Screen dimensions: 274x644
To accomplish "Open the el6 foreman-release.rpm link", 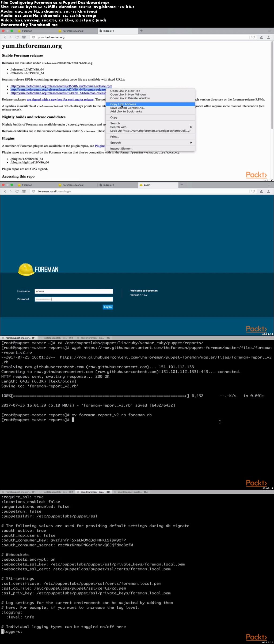I will pos(61,86).
